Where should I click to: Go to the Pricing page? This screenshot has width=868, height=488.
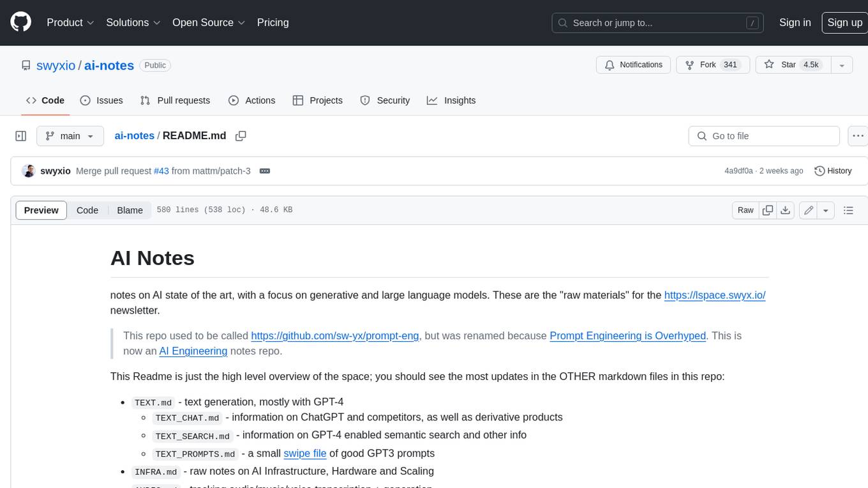pos(273,22)
